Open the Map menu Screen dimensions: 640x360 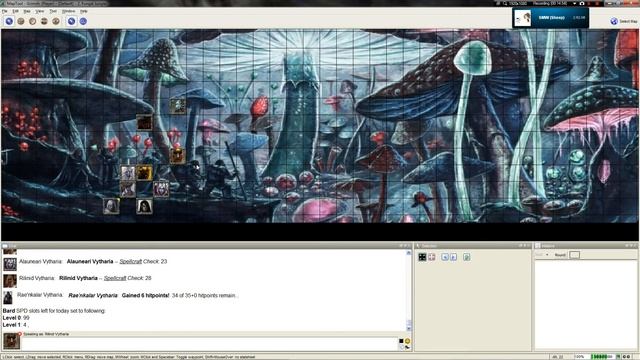27,11
